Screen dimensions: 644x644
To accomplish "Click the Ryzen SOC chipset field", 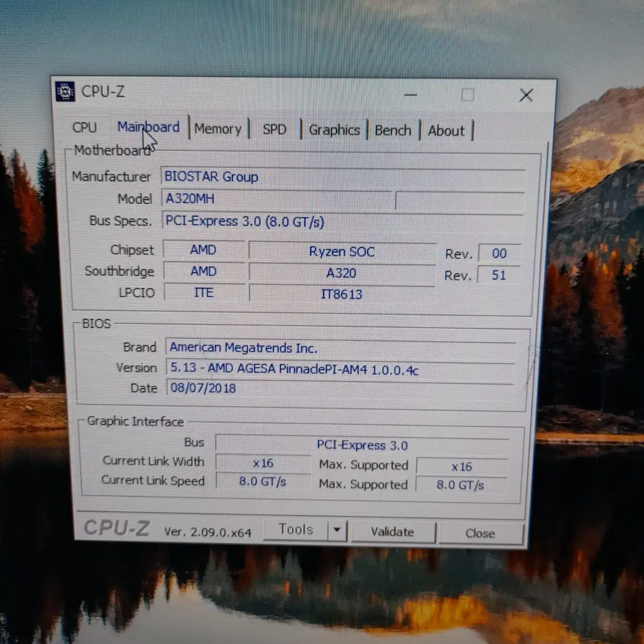I will 342,251.
